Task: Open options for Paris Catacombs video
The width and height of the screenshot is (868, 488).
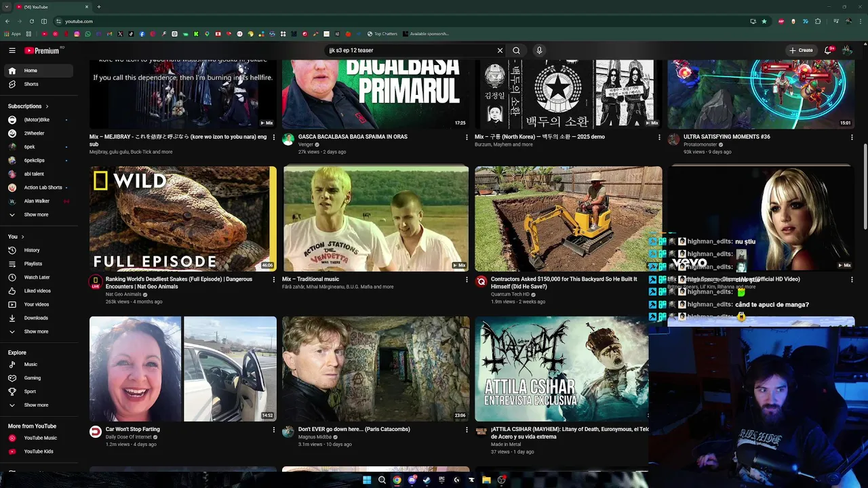Action: (467, 430)
